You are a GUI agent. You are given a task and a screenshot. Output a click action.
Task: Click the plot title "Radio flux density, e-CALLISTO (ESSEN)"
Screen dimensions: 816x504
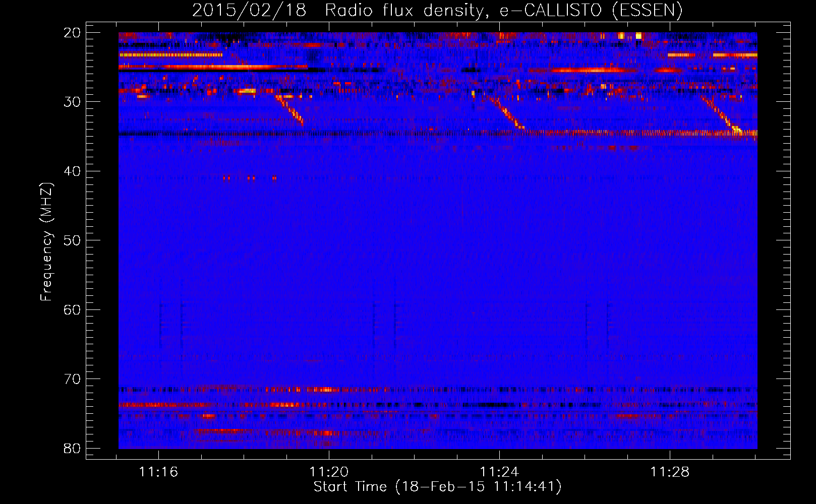(x=503, y=10)
